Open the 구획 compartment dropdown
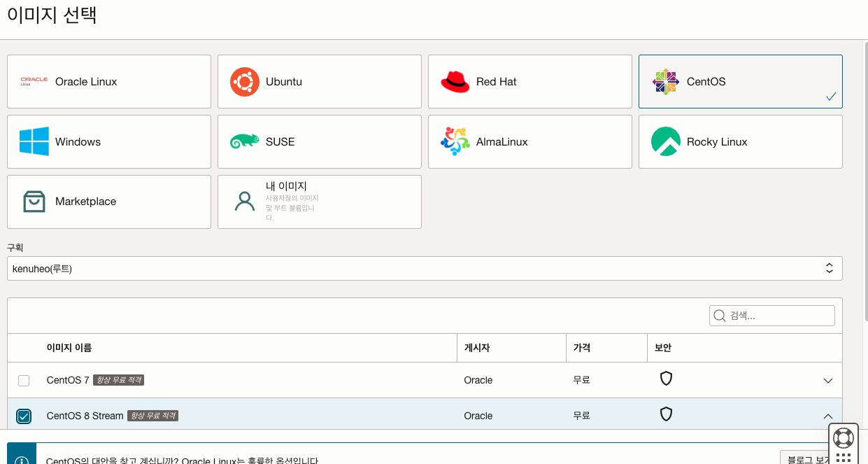 (425, 268)
